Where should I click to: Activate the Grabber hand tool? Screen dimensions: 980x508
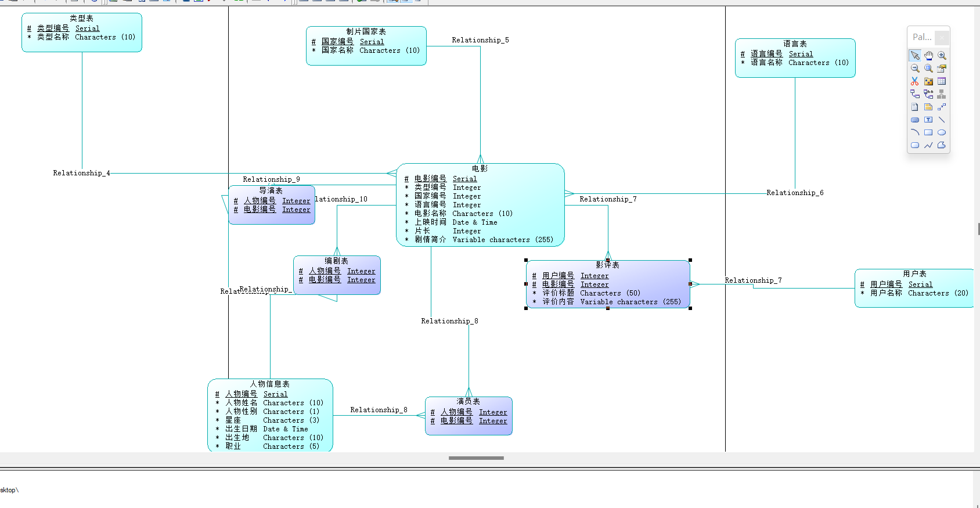(x=928, y=56)
